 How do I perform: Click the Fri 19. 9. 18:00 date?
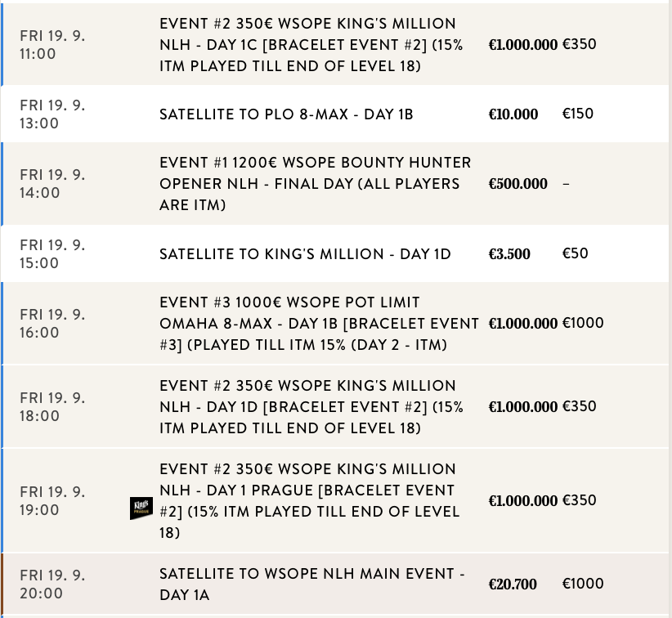click(x=52, y=407)
